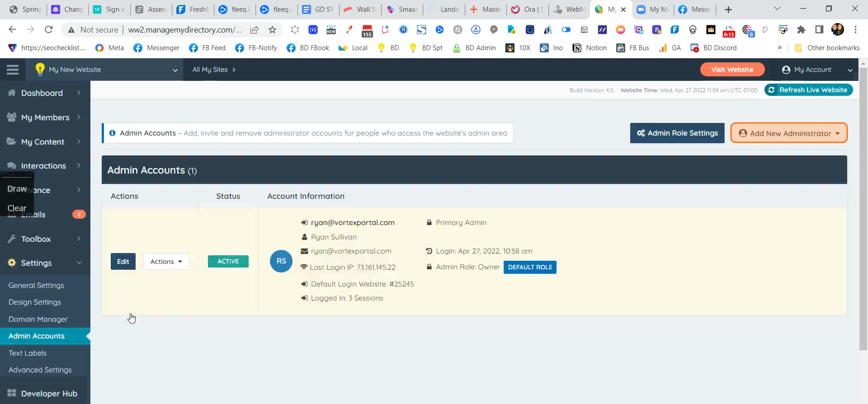Image resolution: width=868 pixels, height=404 pixels.
Task: Click the browser address bar URL
Action: (184, 30)
